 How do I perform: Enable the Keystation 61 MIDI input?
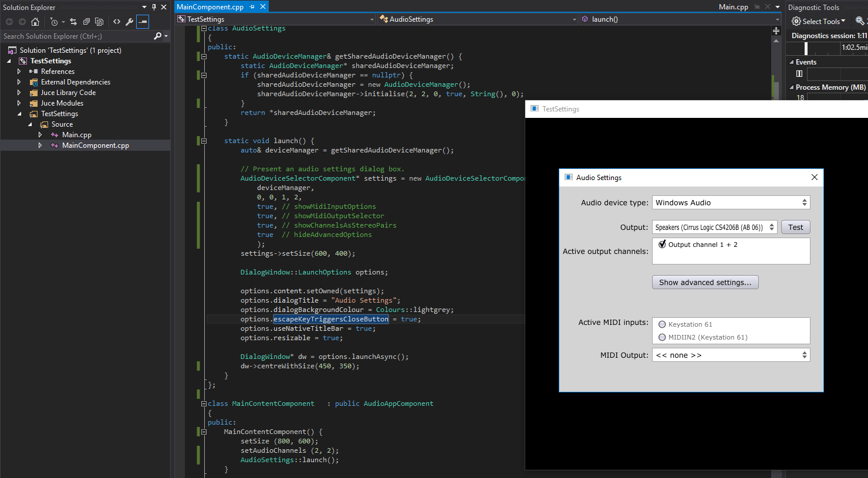[x=662, y=324]
